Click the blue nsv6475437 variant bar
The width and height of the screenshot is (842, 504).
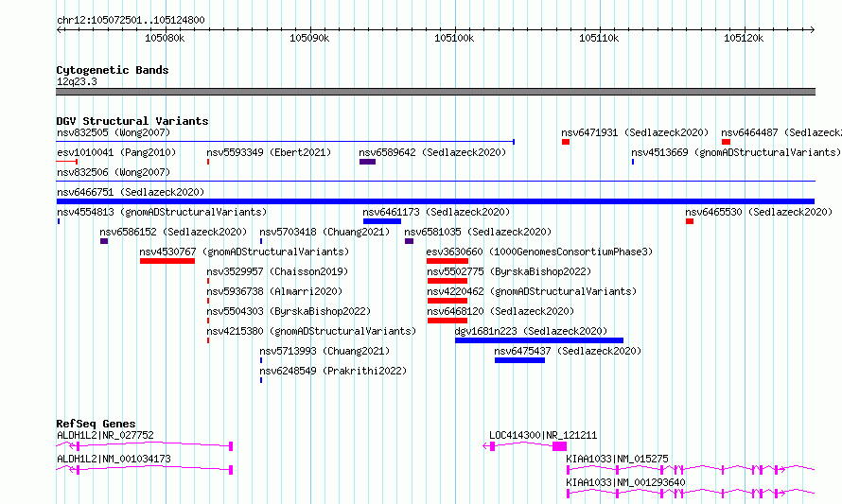519,360
